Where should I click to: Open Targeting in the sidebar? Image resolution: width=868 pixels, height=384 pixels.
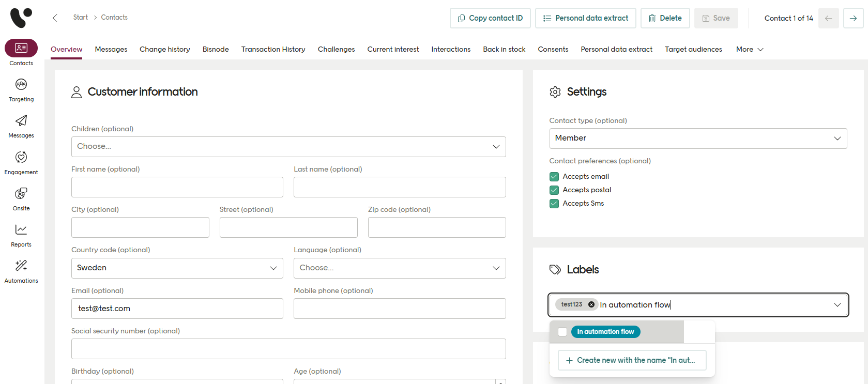[21, 90]
